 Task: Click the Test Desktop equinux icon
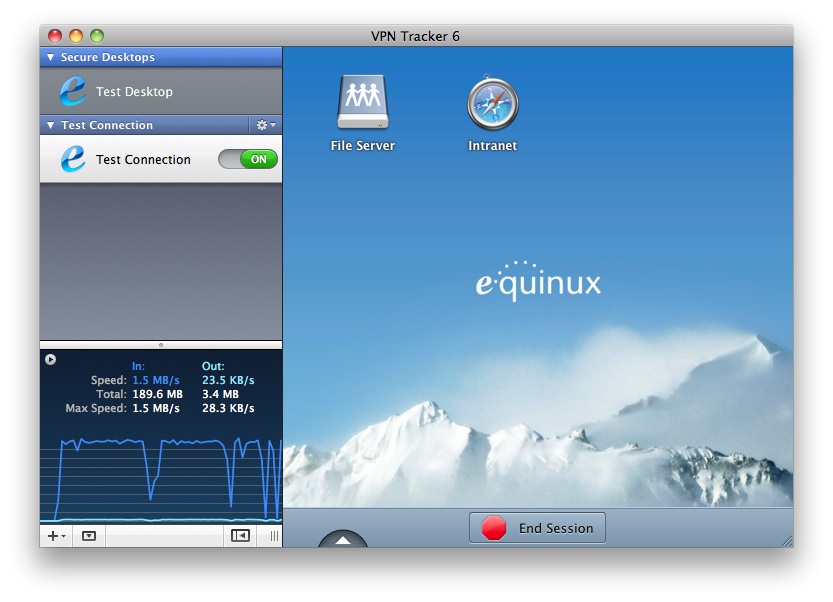click(73, 92)
